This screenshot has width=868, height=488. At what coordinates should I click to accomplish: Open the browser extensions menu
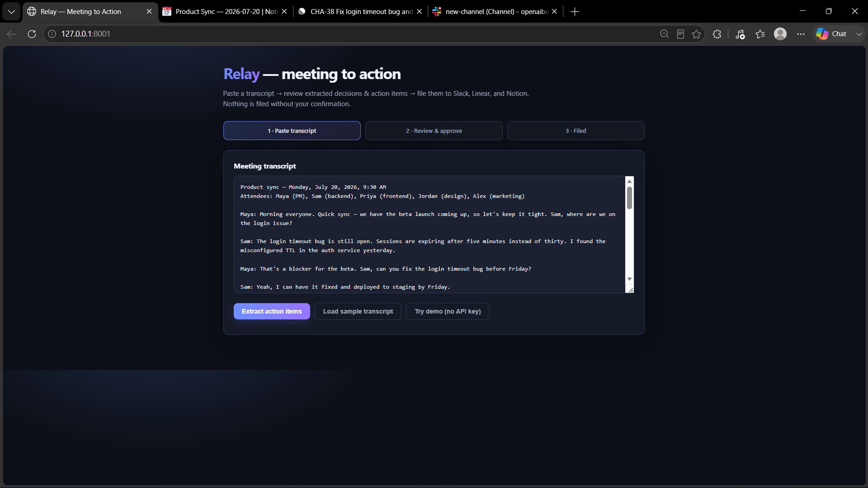717,34
